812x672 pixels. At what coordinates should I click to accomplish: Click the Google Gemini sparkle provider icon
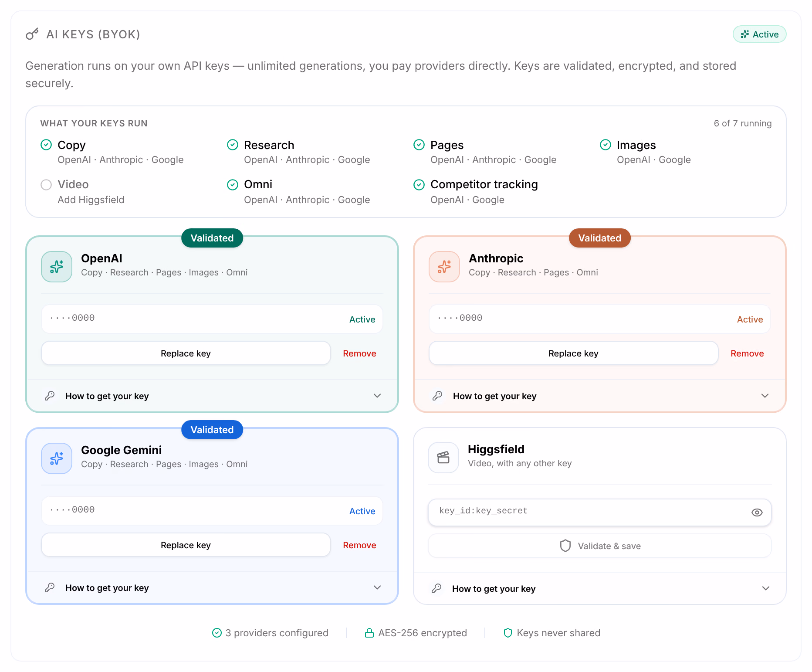(57, 458)
